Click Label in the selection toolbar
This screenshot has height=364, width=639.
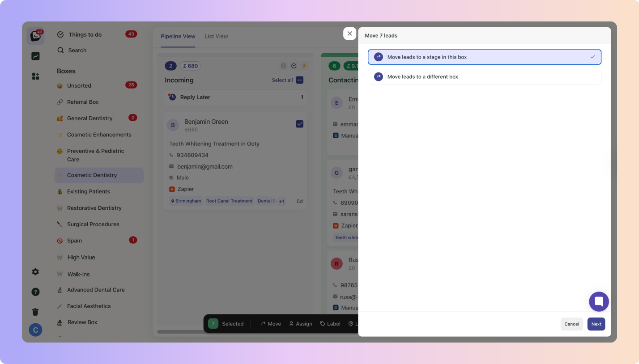click(330, 324)
